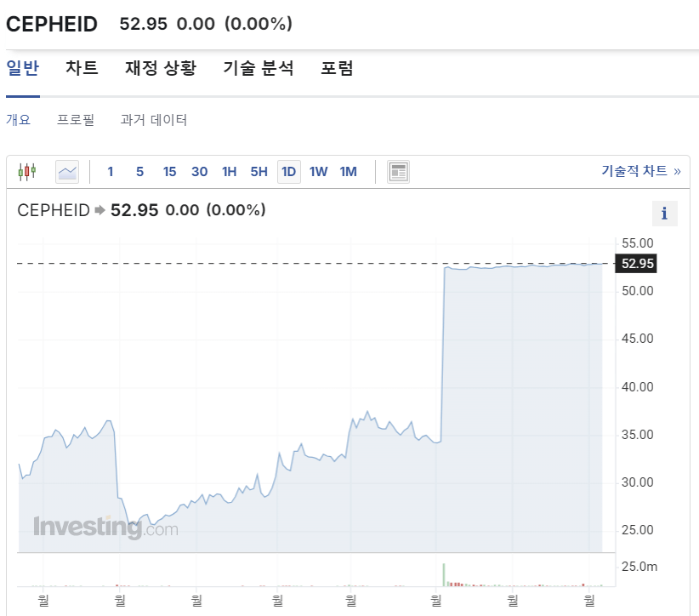Switch chart to line area view
The image size is (699, 616).
point(65,171)
